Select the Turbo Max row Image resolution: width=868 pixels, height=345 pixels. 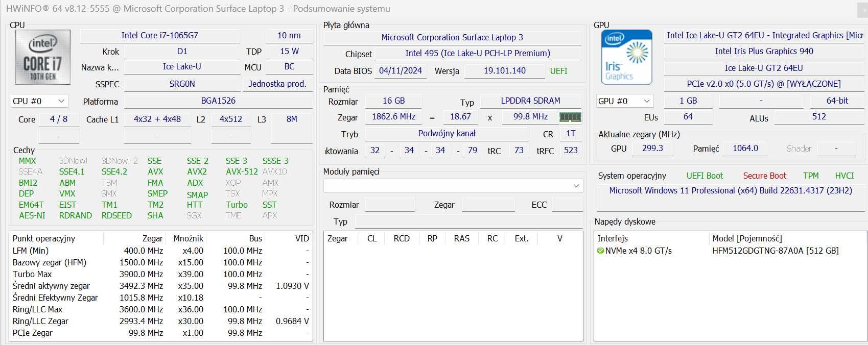[160, 274]
